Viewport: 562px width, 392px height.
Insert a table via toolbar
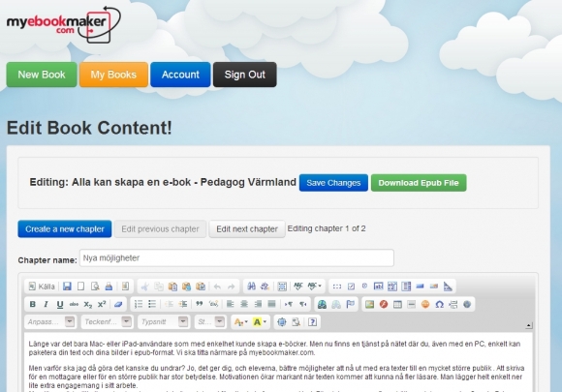[397, 304]
